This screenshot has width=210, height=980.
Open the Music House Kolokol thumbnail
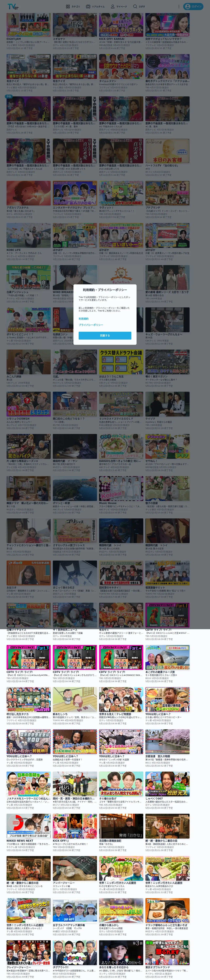[121, 489]
